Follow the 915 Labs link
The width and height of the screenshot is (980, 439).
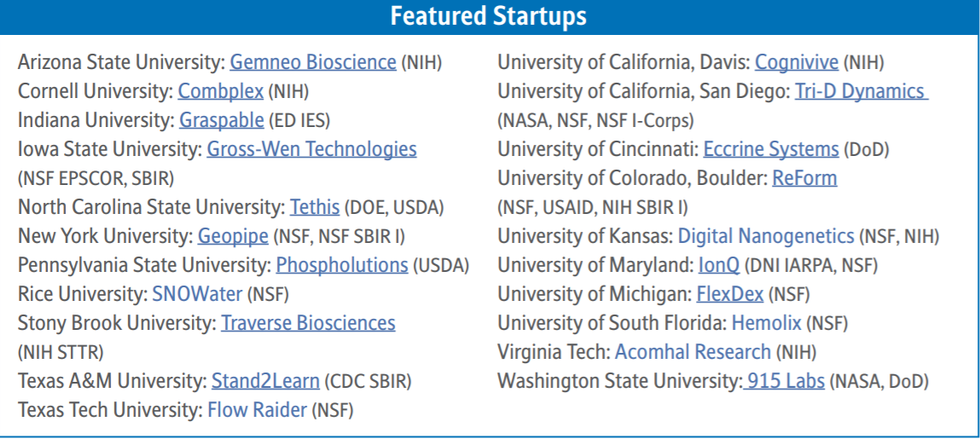click(x=784, y=381)
